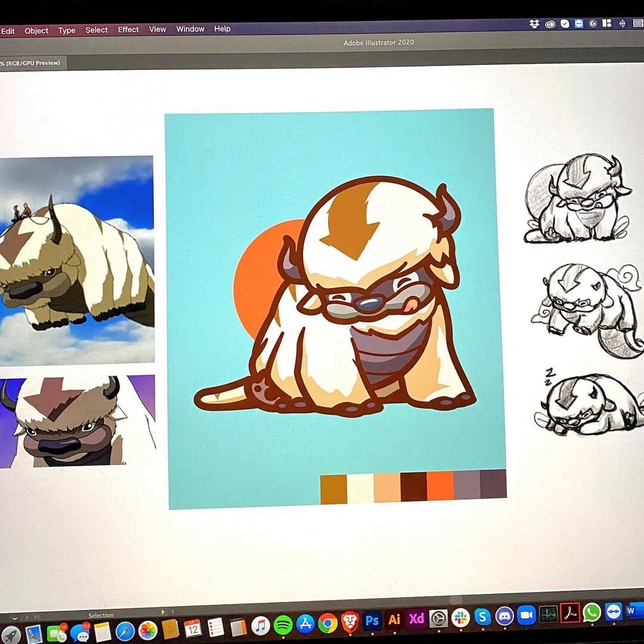Open the View menu

click(x=157, y=29)
